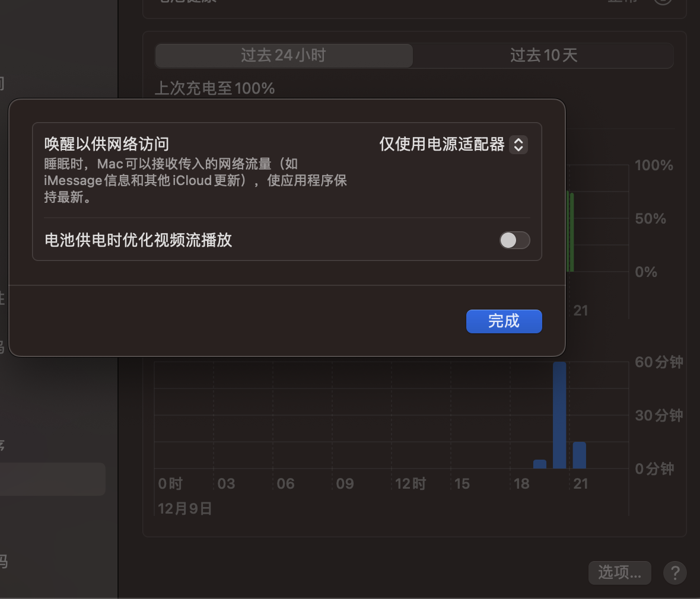Toggle 电池供电时优化视频流播放 switch

point(514,240)
